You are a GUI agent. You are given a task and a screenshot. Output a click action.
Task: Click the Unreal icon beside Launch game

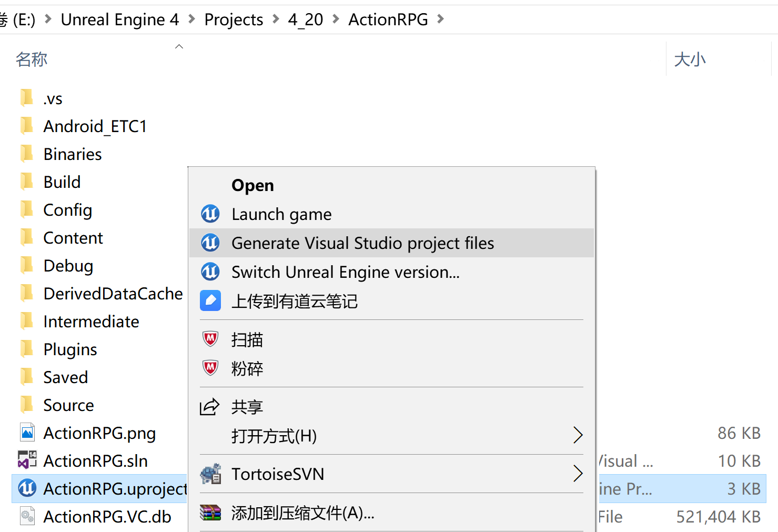[210, 214]
